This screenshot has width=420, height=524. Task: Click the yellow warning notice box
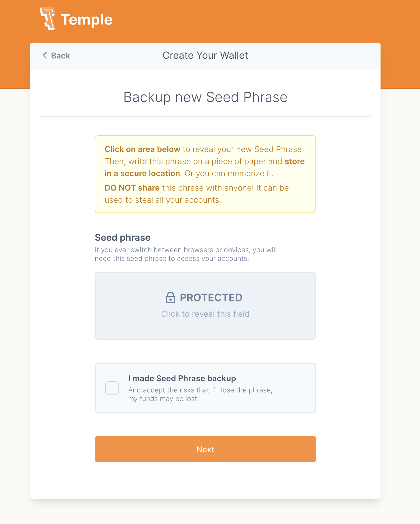coord(205,174)
